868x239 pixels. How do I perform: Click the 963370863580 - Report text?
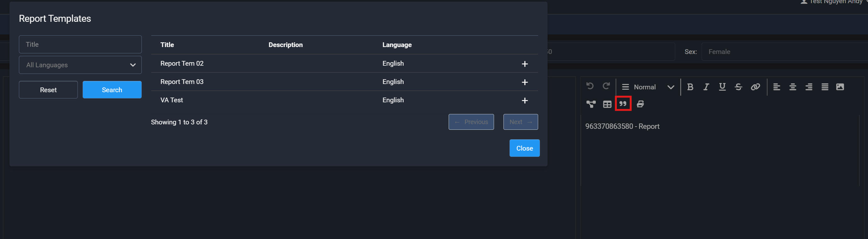pos(622,126)
